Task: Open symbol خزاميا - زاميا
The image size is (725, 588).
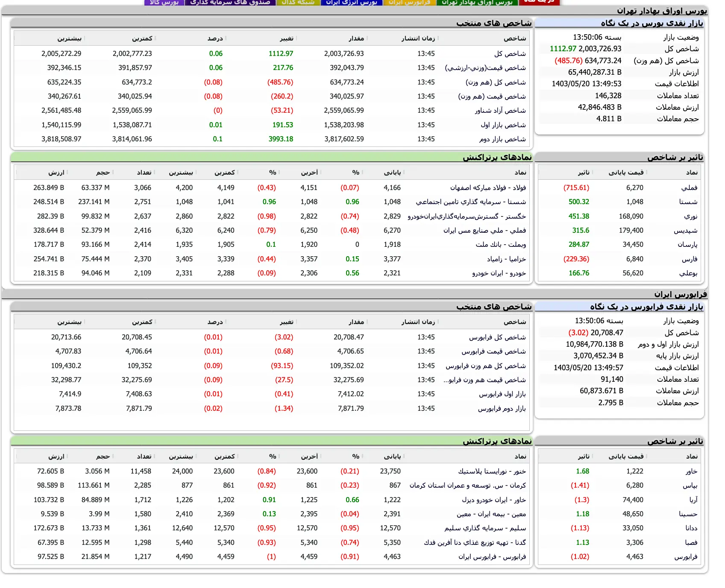Action: tap(506, 259)
